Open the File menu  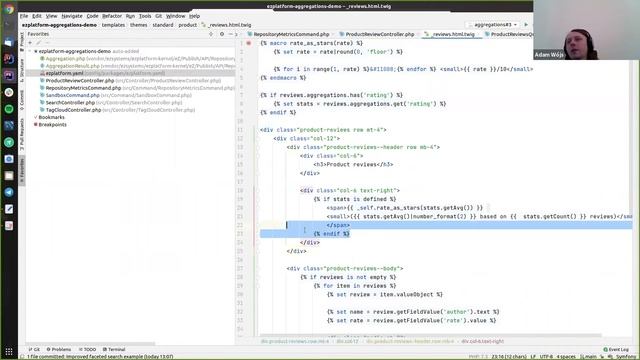coord(24,16)
